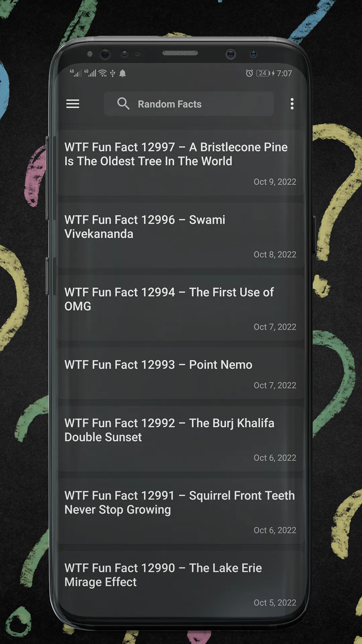Open Fun Fact 12994 First Use of OMG
The width and height of the screenshot is (362, 644).
click(x=181, y=308)
